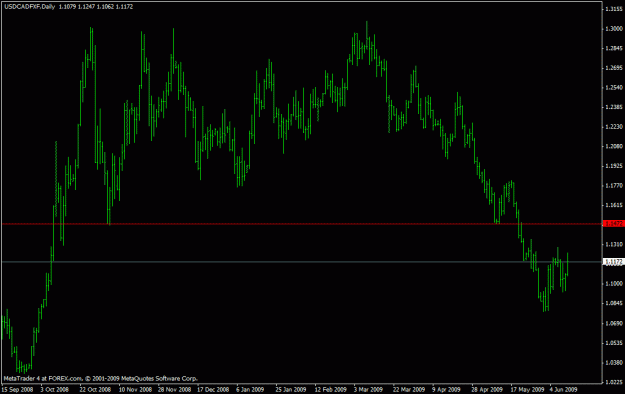This screenshot has height=394, width=625.
Task: Click the 10 Nov 2008 date label
Action: coord(136,389)
